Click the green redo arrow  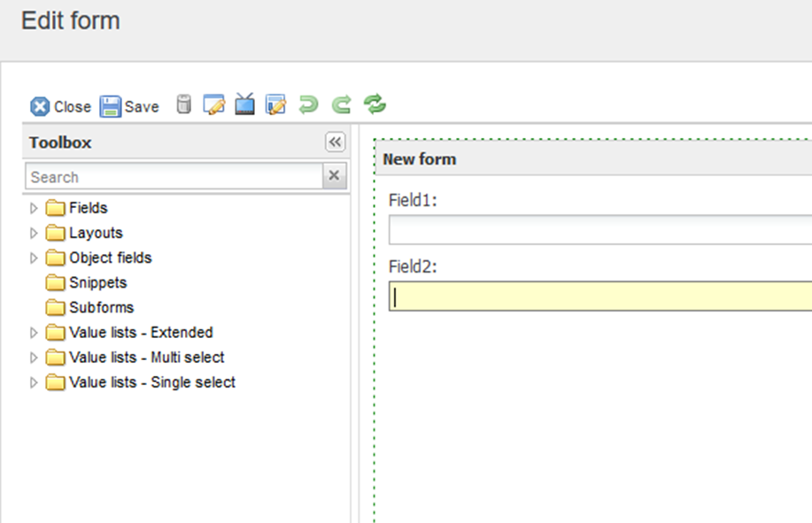tap(341, 105)
